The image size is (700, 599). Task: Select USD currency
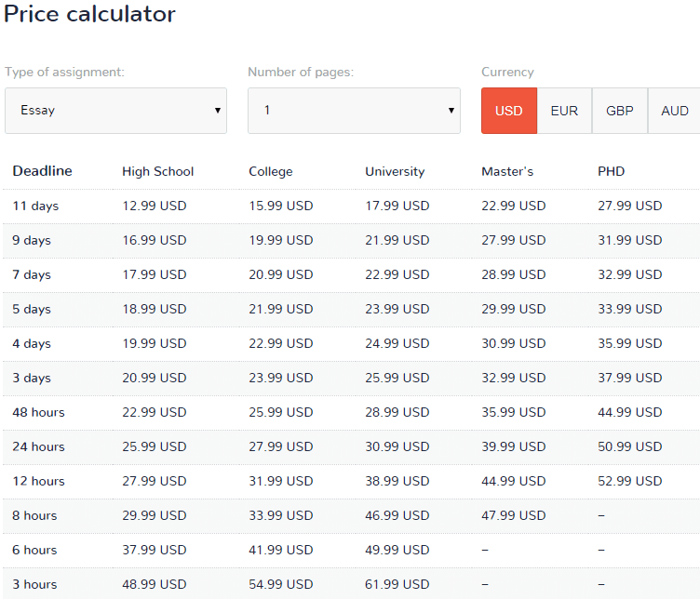[509, 111]
